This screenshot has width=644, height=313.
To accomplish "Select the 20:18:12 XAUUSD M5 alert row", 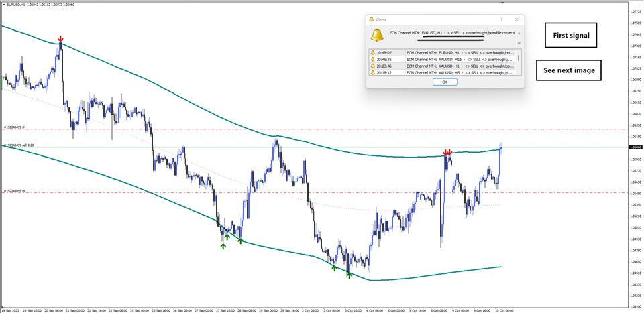I will 443,72.
